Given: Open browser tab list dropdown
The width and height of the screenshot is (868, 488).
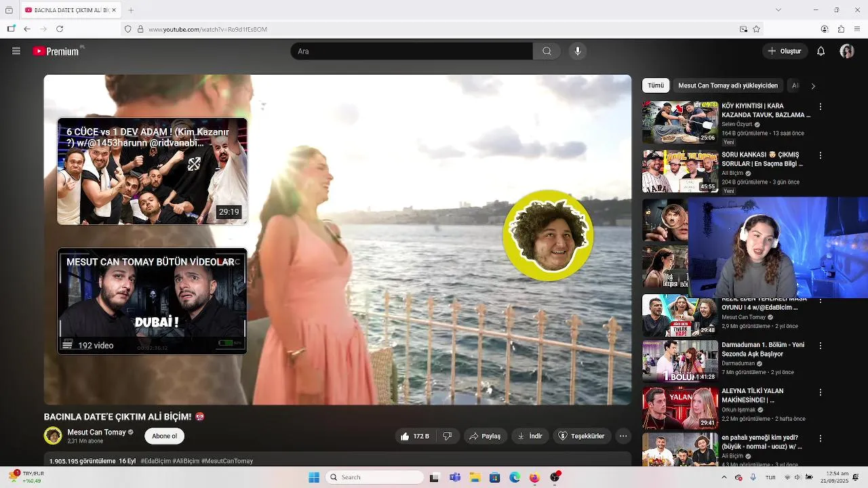Looking at the screenshot, I should pos(778,10).
